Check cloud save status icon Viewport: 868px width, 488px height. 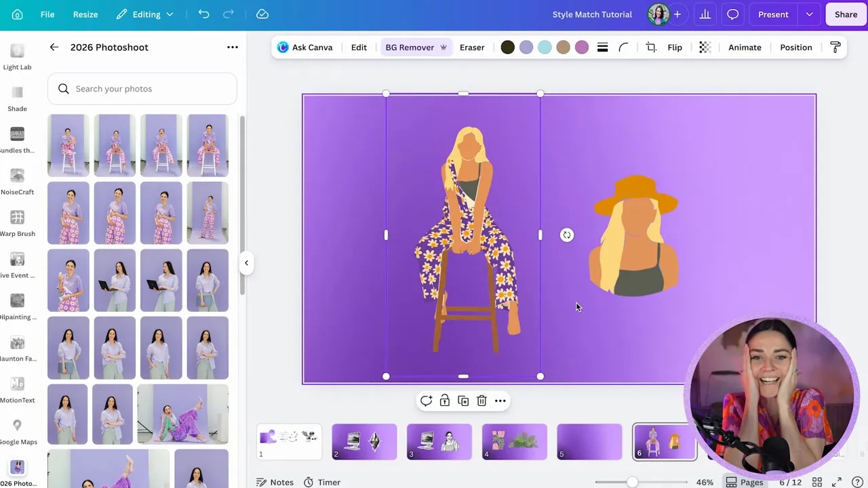pos(262,14)
